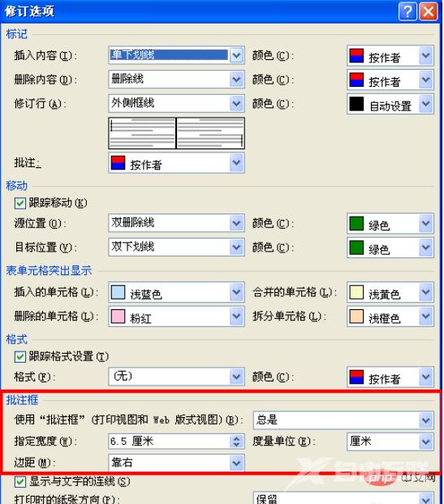
Task: Open the 插入内容 style dropdown
Action: (176, 55)
